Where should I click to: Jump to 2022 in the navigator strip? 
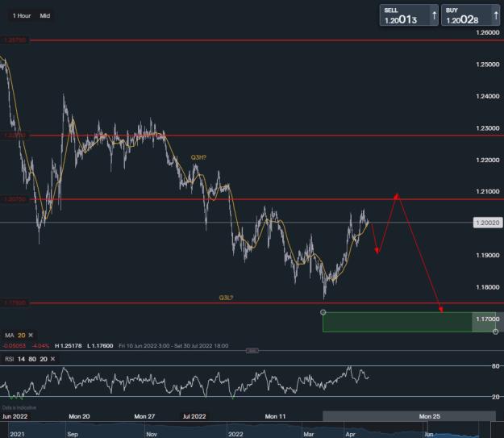235,434
